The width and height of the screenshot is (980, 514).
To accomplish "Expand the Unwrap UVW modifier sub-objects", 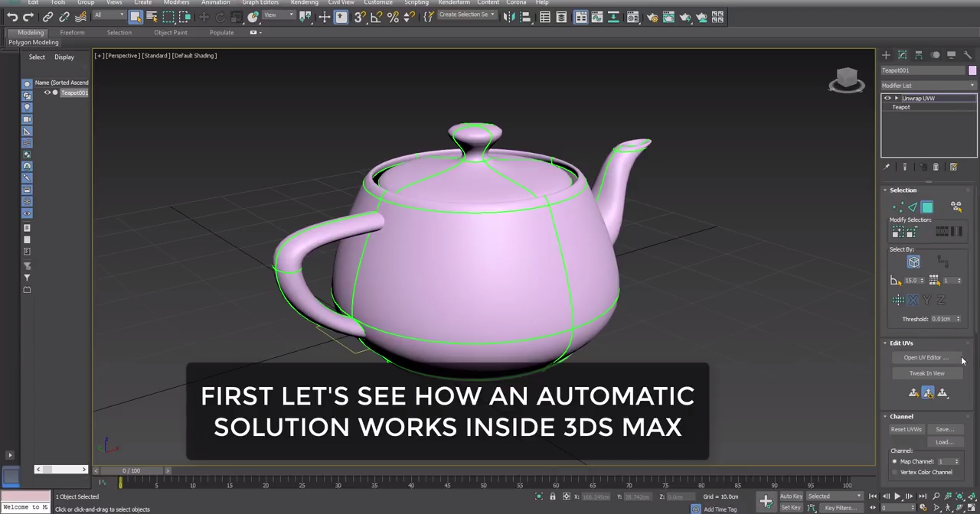I will [897, 99].
